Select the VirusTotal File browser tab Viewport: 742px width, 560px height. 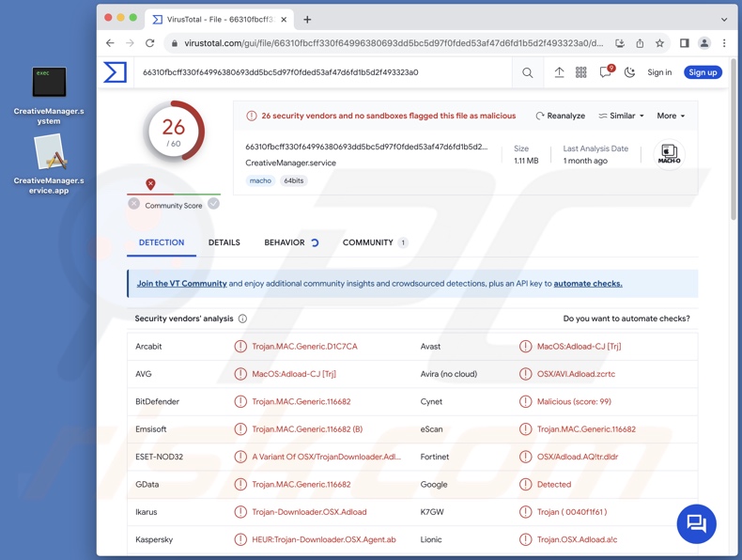click(219, 20)
